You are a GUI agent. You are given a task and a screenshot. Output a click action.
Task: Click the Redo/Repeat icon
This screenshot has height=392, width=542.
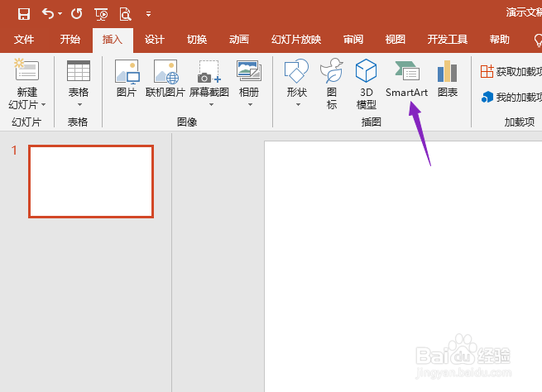point(76,14)
